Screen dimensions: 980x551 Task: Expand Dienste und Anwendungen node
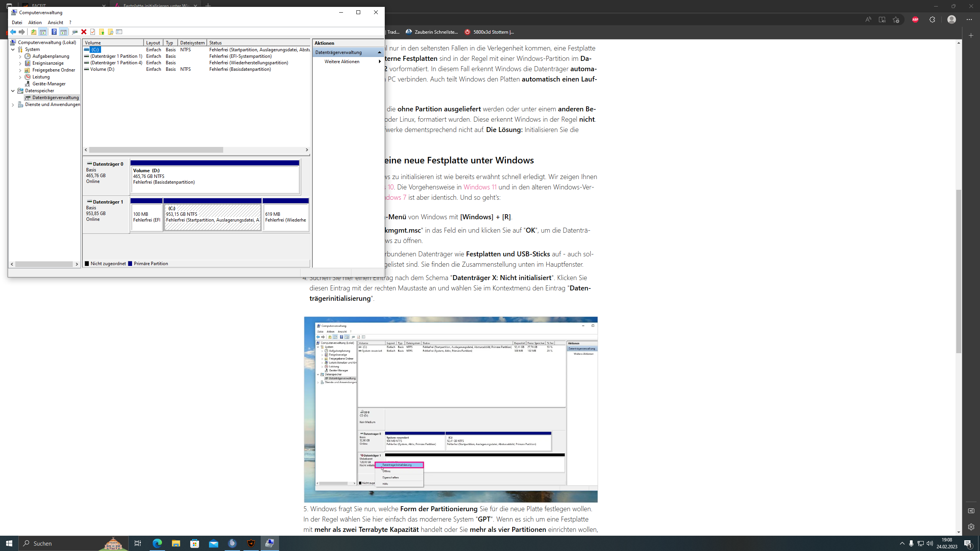pos(13,104)
